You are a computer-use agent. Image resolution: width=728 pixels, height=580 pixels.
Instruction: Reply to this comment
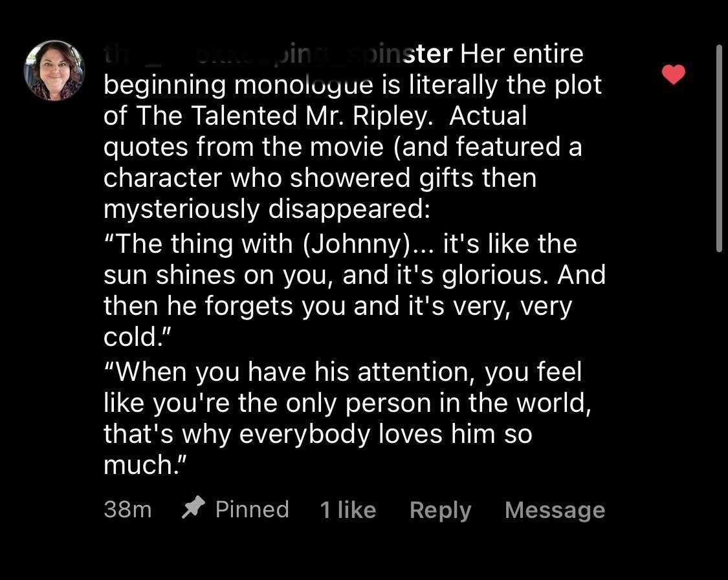pos(440,510)
